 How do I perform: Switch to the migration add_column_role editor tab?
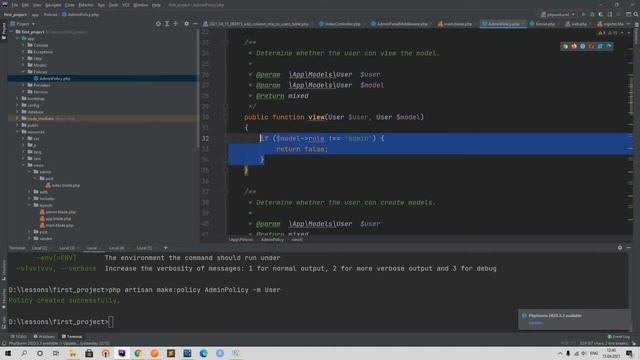tap(258, 24)
